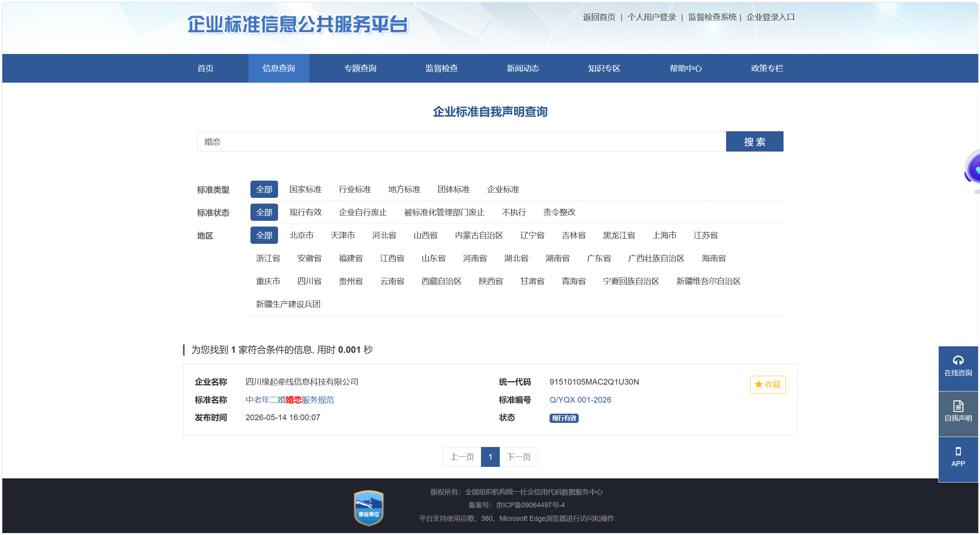The width and height of the screenshot is (980, 535).
Task: Open 企业登录入口 link
Action: tap(771, 17)
